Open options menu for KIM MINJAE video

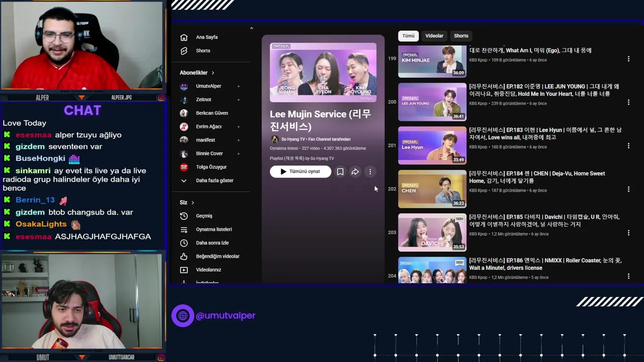point(628,59)
